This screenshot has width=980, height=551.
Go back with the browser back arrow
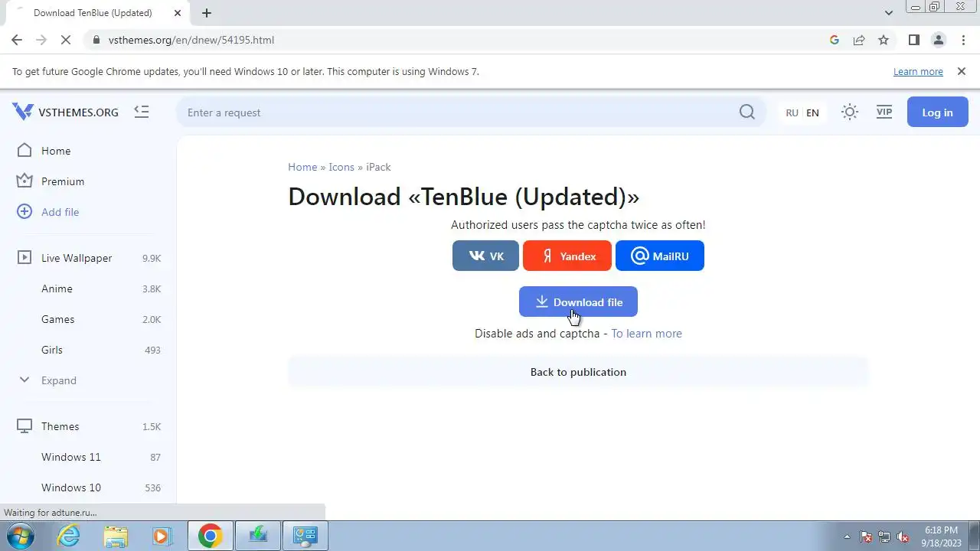[17, 40]
